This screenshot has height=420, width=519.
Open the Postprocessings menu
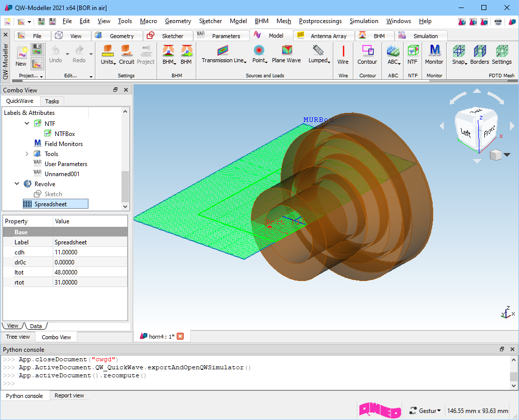pos(320,21)
